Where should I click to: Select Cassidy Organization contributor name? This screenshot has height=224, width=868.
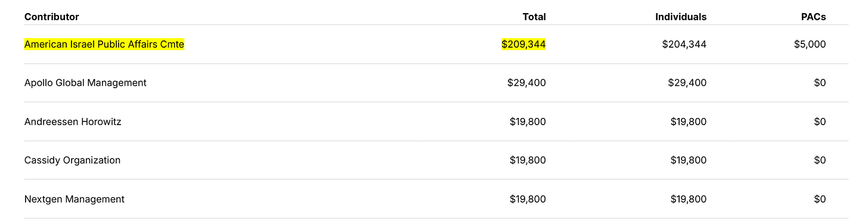72,160
